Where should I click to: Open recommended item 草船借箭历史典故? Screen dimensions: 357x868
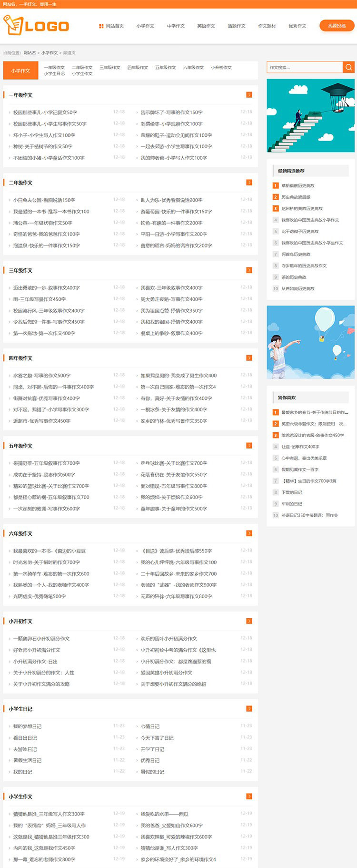pyautogui.click(x=297, y=186)
